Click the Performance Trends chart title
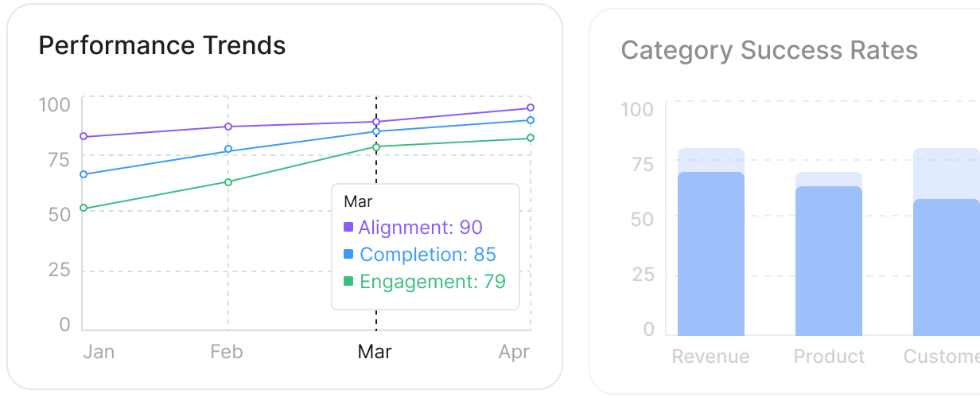This screenshot has width=980, height=398. tap(162, 45)
